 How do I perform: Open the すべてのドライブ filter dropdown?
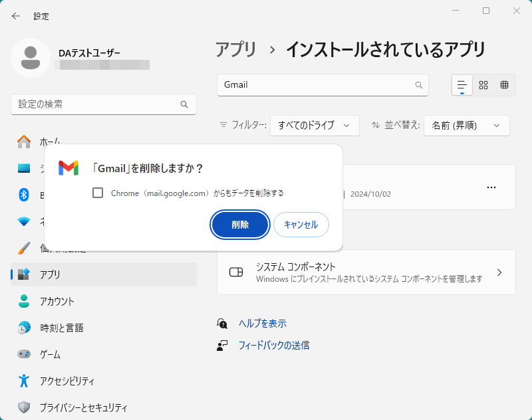pyautogui.click(x=315, y=125)
